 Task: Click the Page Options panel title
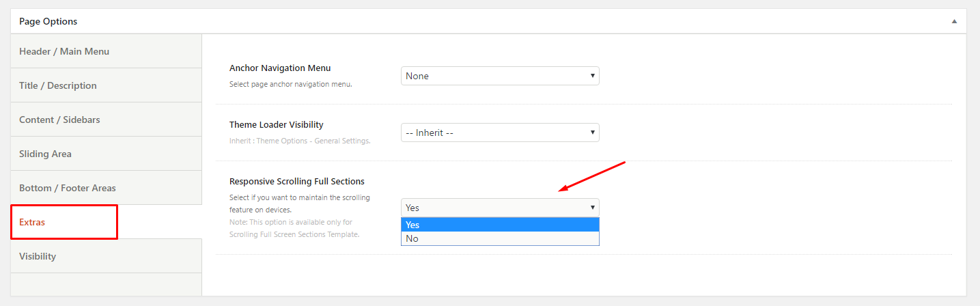(48, 21)
